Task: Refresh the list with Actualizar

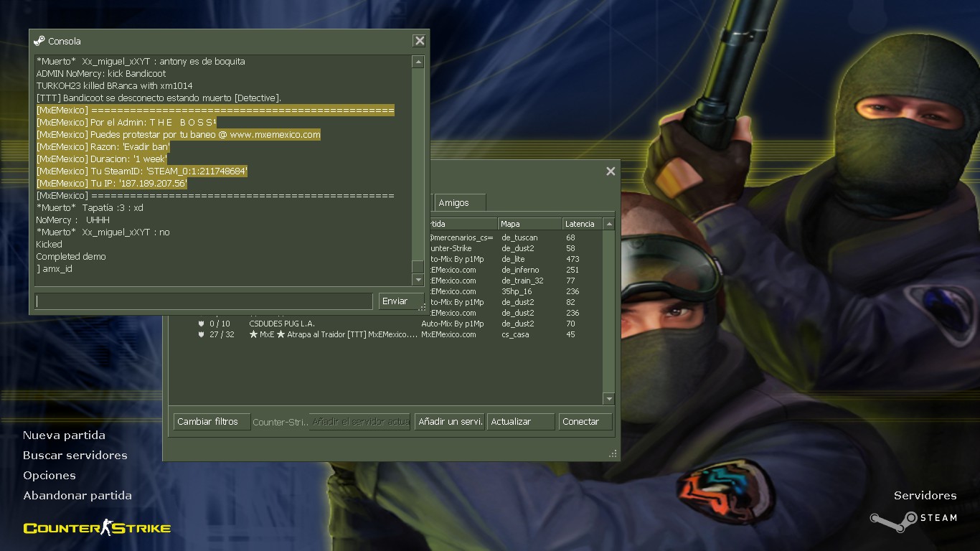Action: [x=521, y=422]
